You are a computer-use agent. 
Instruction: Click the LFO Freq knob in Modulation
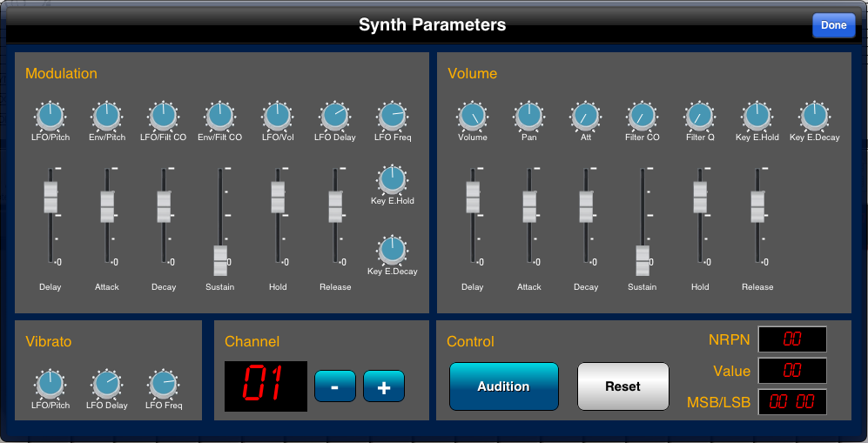click(392, 115)
